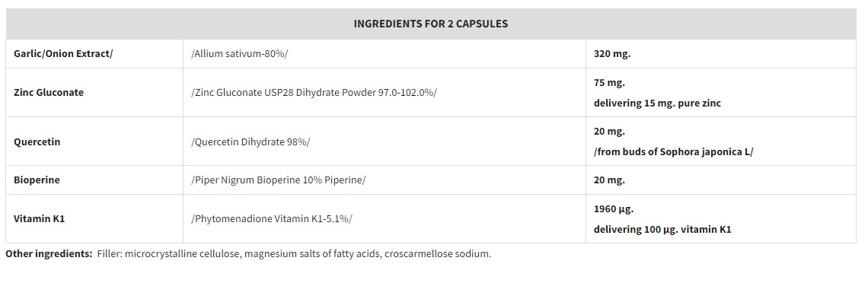
Task: Click the 'Zinc Gluconate' ingredient name
Action: [49, 92]
